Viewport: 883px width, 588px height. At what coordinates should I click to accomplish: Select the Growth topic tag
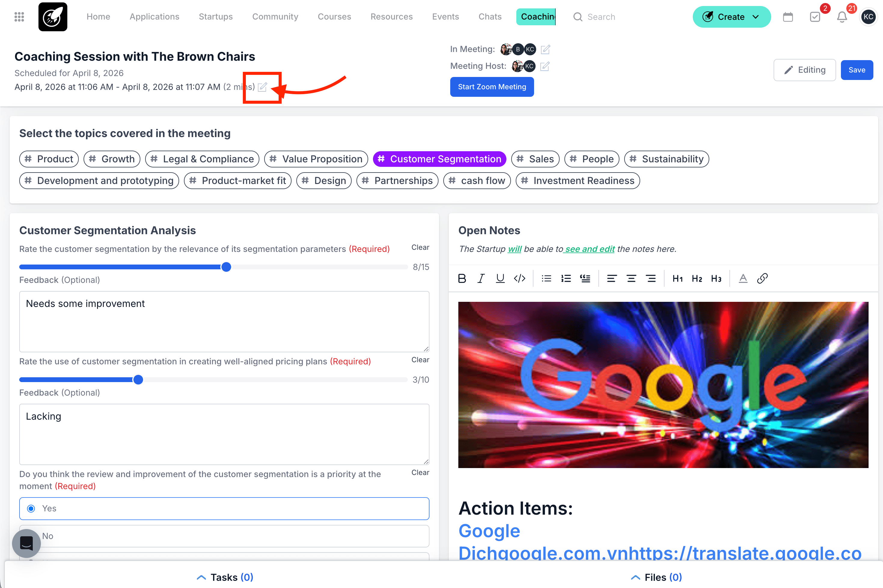click(112, 159)
